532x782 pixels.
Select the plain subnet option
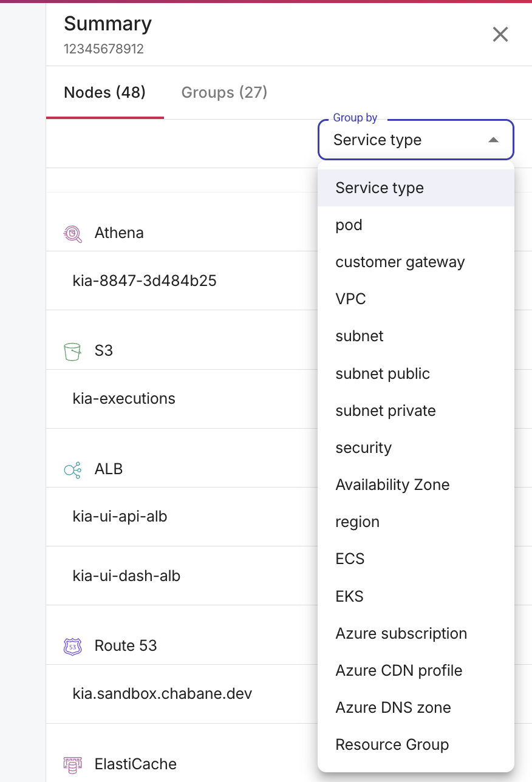(x=416, y=336)
